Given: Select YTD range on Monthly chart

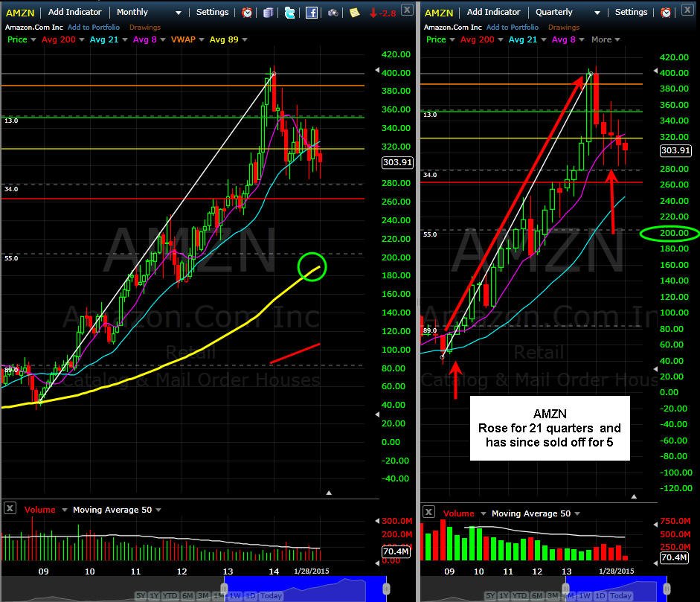Looking at the screenshot, I should [x=170, y=596].
